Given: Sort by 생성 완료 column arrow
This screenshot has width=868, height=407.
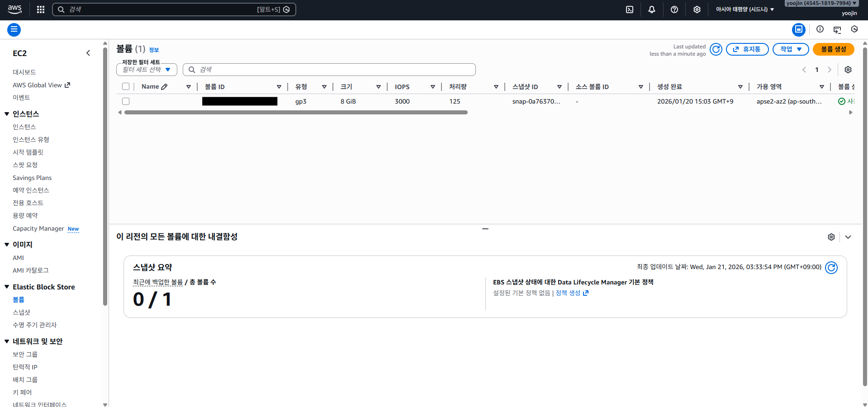Looking at the screenshot, I should click(x=740, y=87).
